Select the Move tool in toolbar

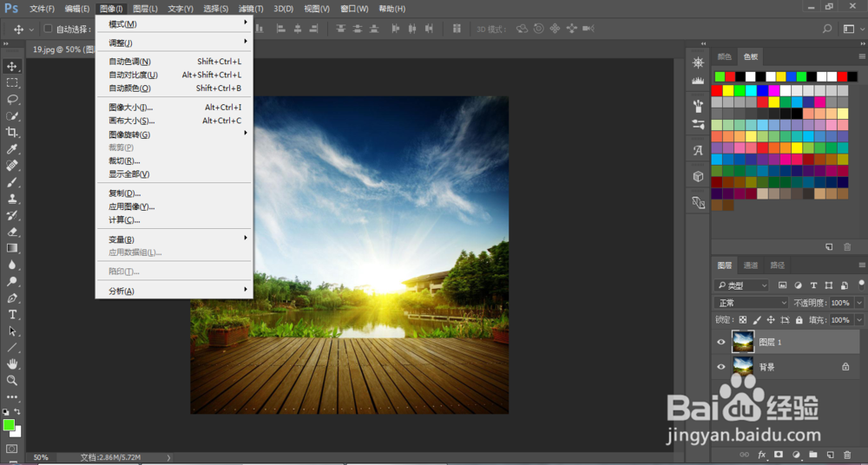(11, 67)
